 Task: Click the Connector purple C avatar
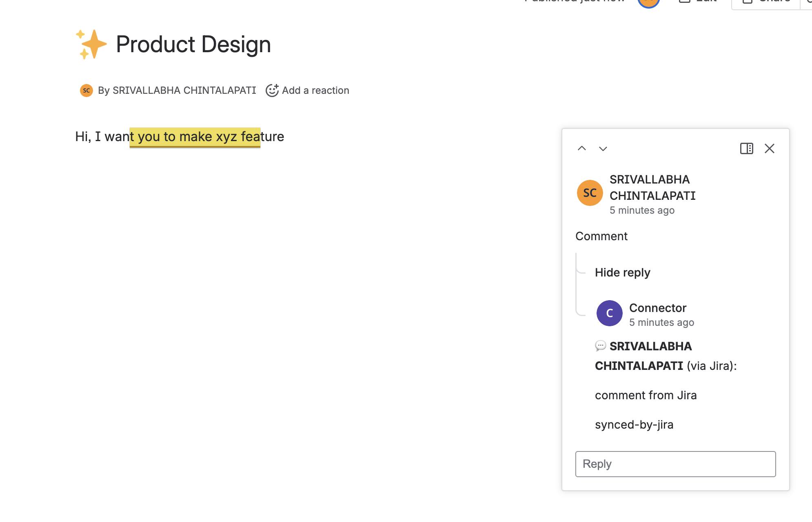pos(609,313)
